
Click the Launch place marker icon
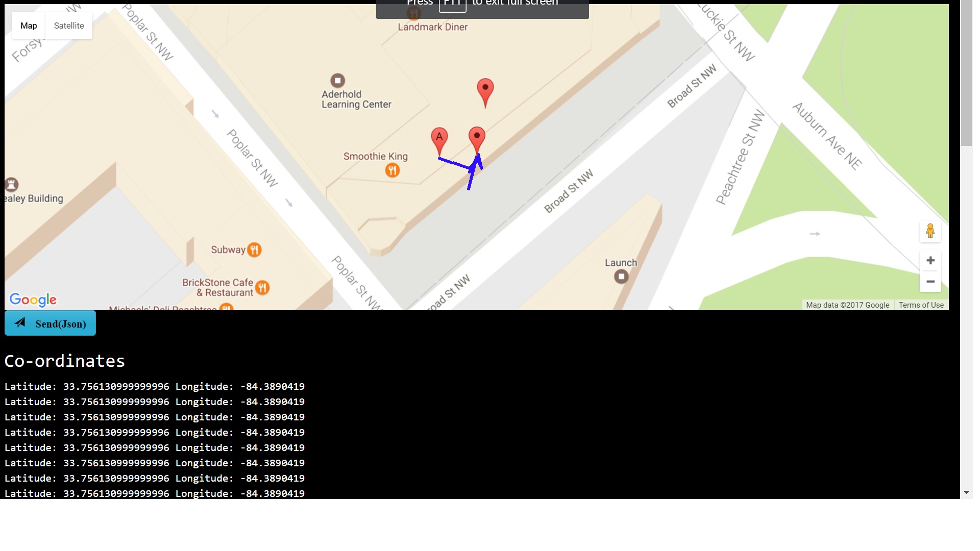click(621, 277)
